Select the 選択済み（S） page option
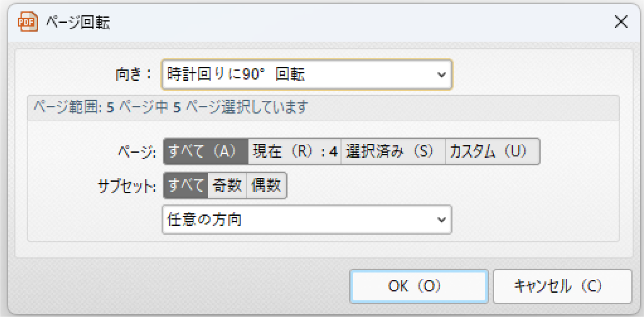The width and height of the screenshot is (644, 317). (393, 152)
